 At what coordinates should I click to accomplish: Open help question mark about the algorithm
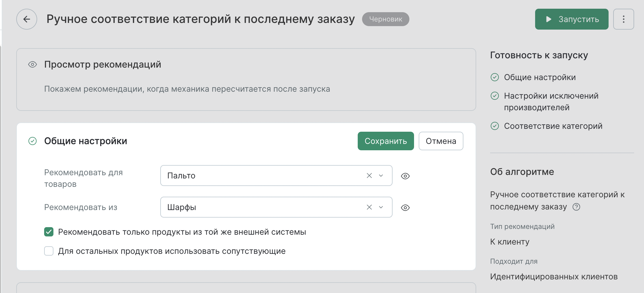[x=576, y=207]
